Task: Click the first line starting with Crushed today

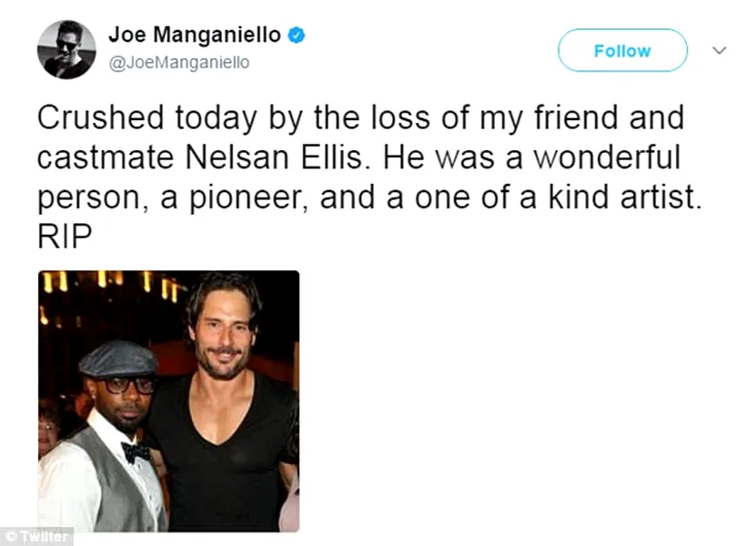Action: (x=360, y=117)
